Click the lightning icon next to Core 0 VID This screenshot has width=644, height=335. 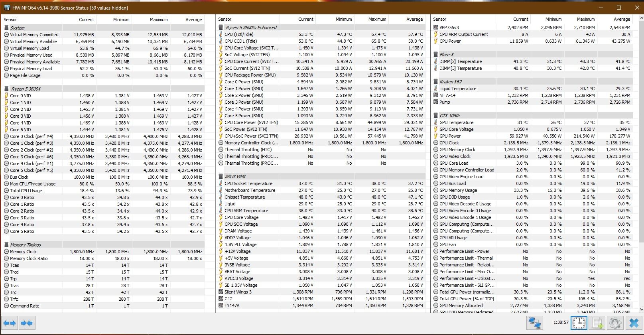tap(6, 96)
